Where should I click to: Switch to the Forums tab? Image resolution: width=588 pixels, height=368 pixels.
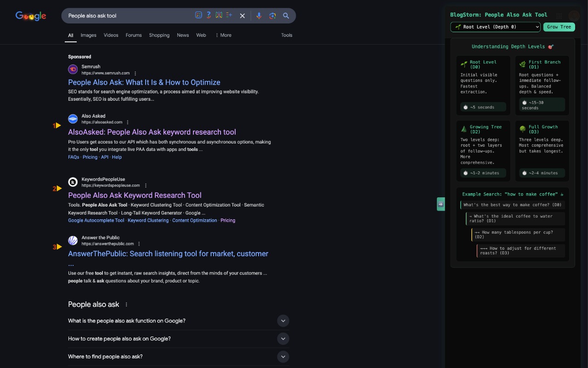[x=134, y=35]
